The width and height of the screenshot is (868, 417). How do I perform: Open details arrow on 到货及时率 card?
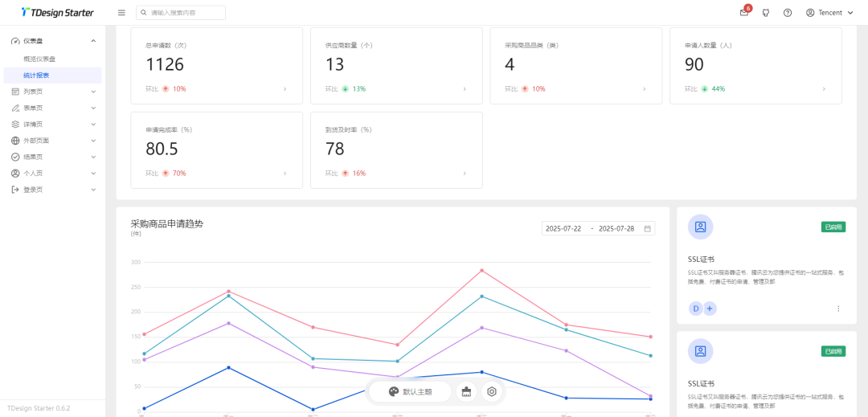pyautogui.click(x=465, y=173)
